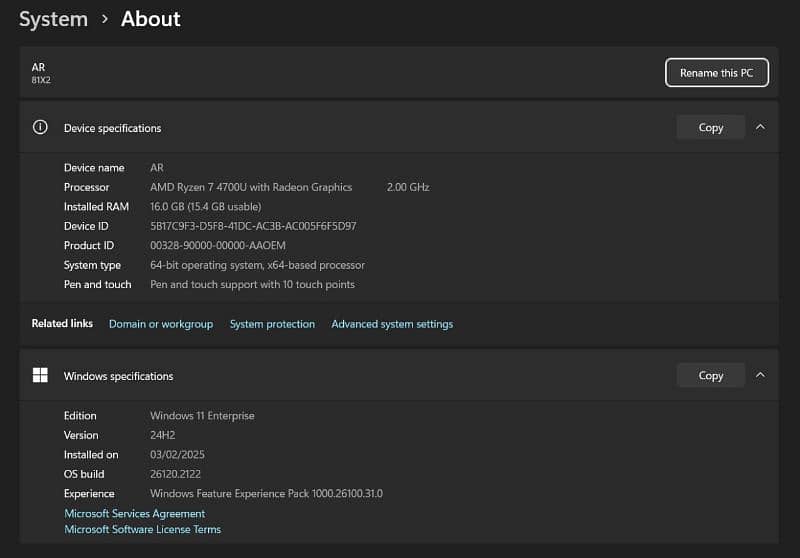Click the Device ID value text
Image resolution: width=800 pixels, height=558 pixels.
tap(253, 226)
